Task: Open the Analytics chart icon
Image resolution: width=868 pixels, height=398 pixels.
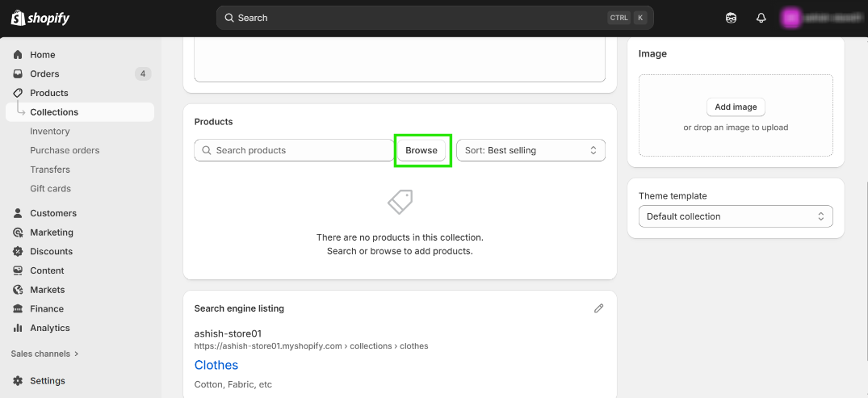Action: point(18,329)
